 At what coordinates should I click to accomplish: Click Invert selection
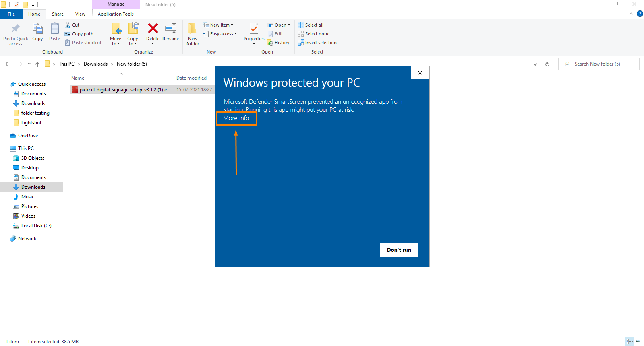[317, 43]
